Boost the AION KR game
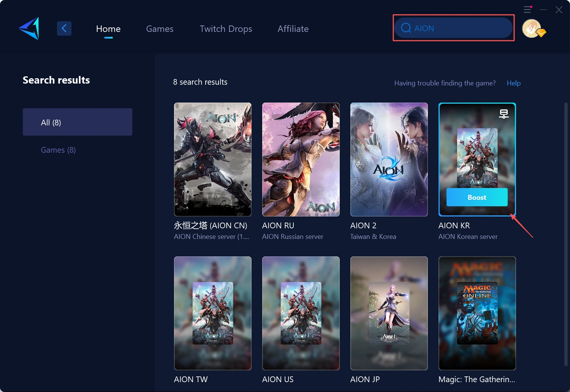 pyautogui.click(x=477, y=197)
